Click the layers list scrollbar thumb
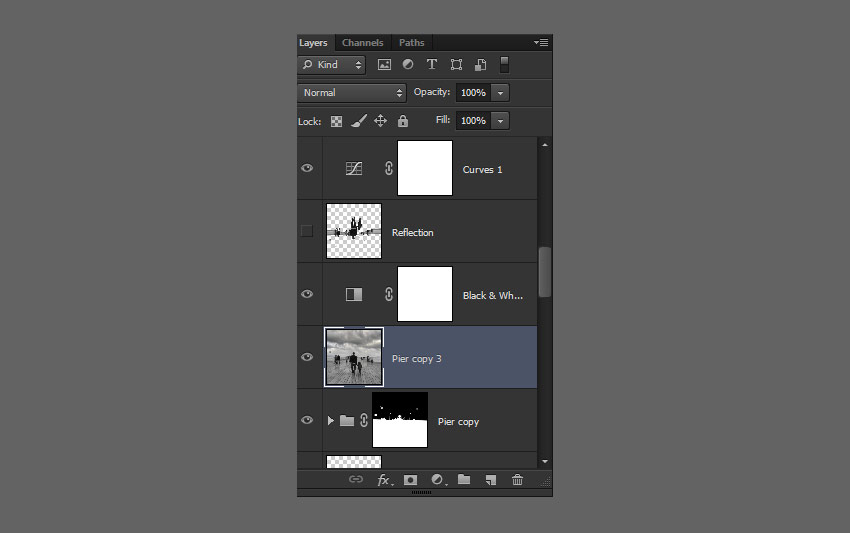This screenshot has height=533, width=850. tap(545, 272)
